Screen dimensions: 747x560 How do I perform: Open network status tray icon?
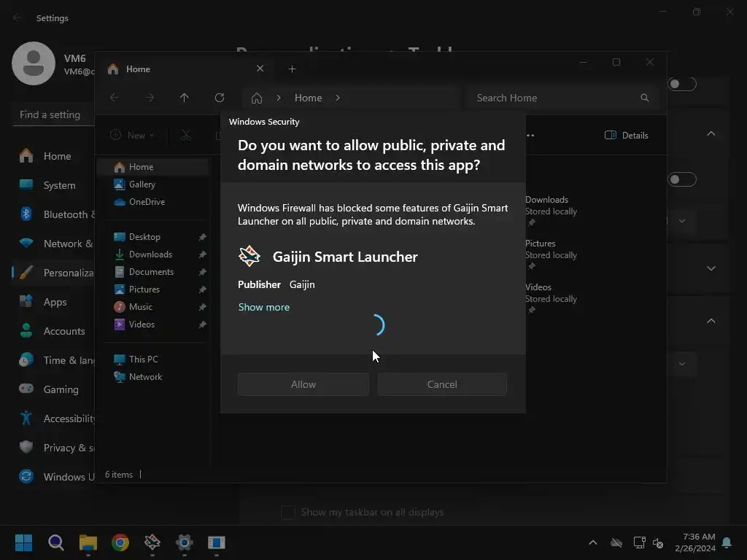coord(639,542)
